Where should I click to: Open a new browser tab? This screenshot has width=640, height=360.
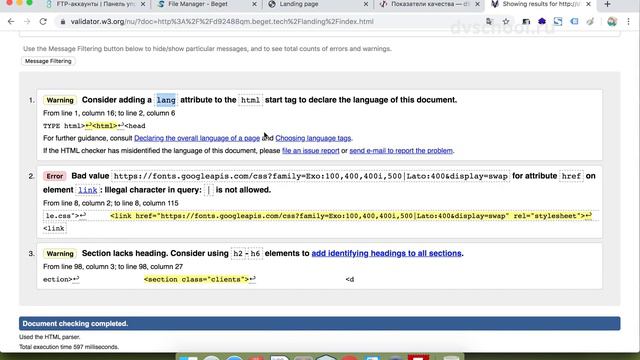(607, 4)
